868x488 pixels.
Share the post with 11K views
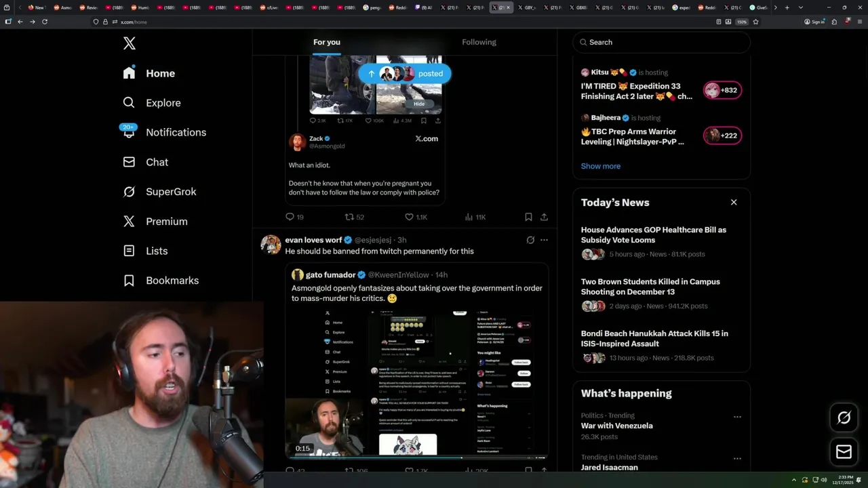coord(544,217)
